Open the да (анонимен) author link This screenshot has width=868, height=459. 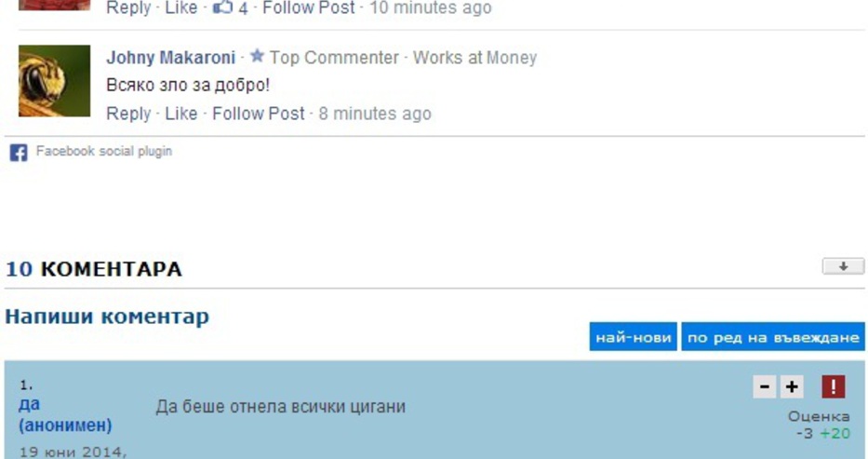[x=65, y=414]
